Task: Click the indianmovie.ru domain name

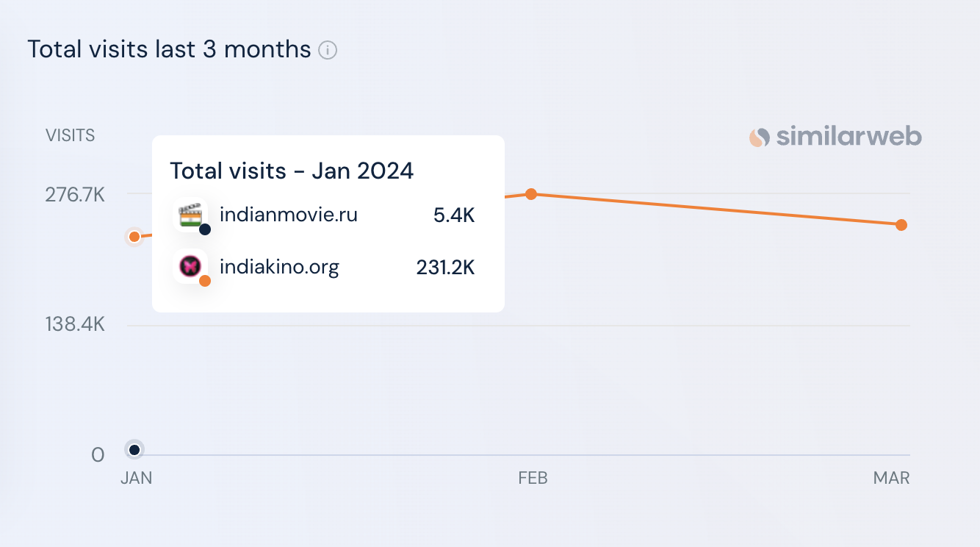Action: [x=289, y=215]
